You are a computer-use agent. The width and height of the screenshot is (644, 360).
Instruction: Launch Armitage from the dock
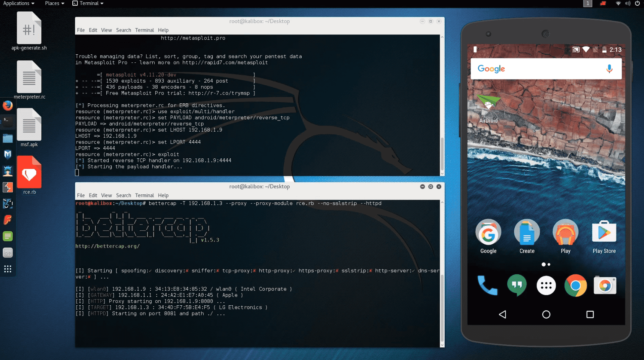tap(8, 171)
